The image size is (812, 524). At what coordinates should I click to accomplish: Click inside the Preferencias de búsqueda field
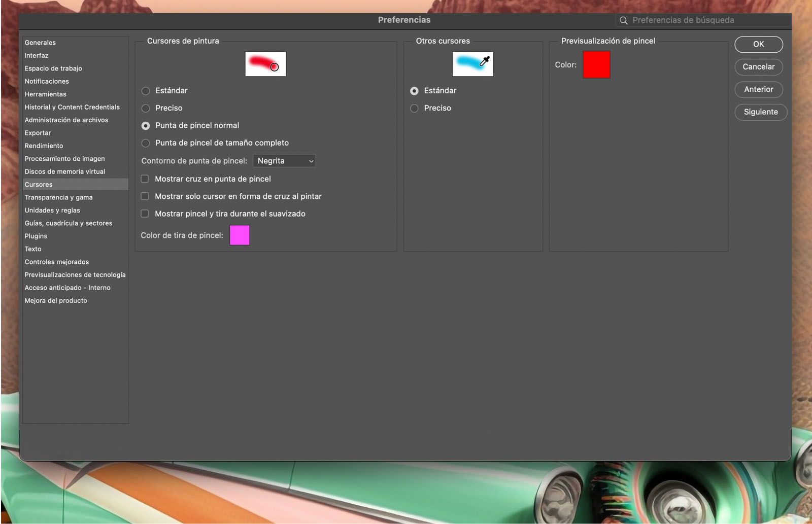[x=685, y=20]
